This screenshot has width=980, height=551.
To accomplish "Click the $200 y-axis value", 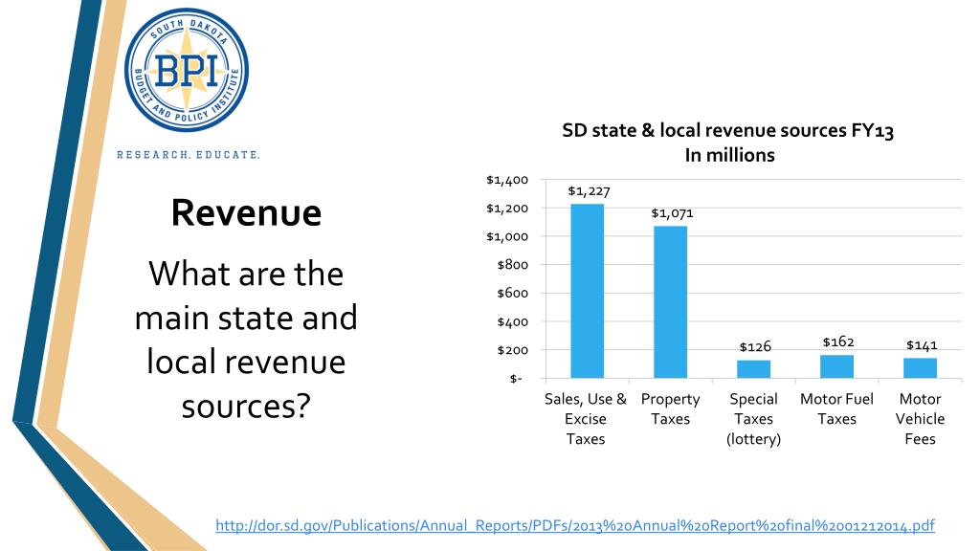I will [513, 350].
